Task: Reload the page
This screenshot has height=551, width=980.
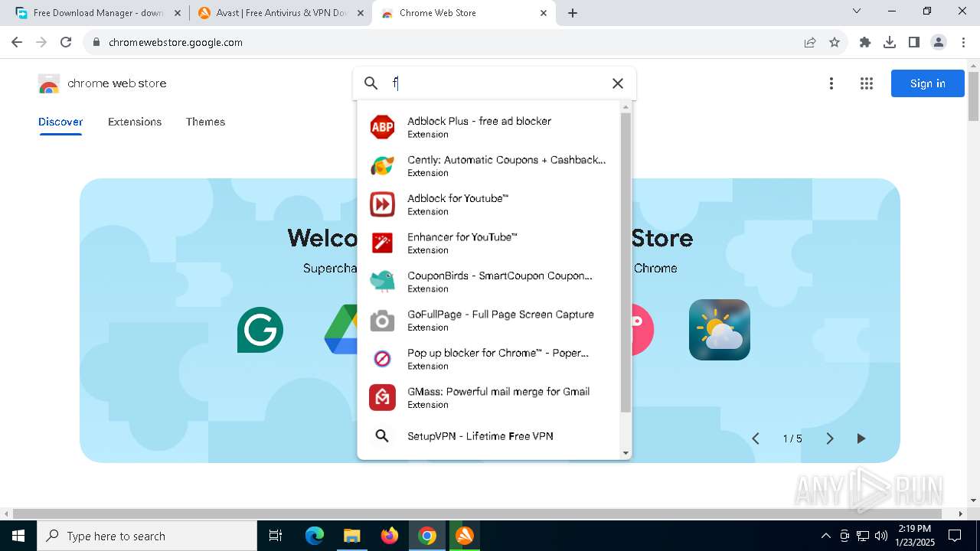Action: click(x=66, y=42)
